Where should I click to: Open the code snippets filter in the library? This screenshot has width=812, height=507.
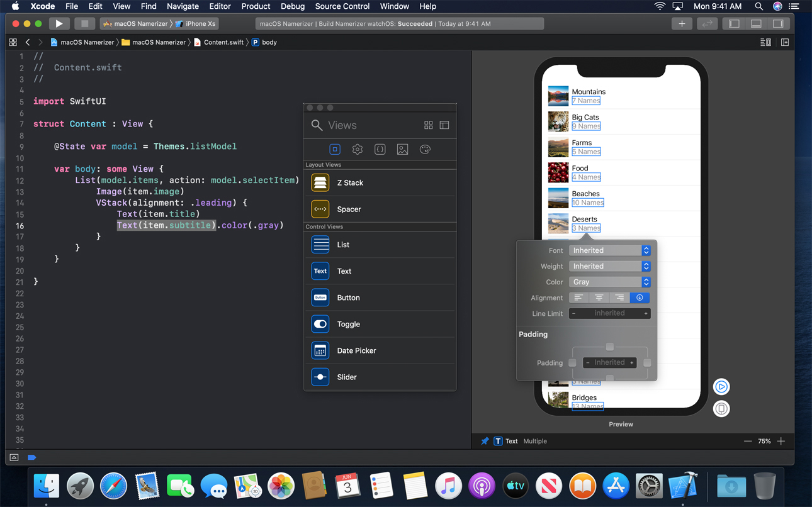[x=380, y=149]
